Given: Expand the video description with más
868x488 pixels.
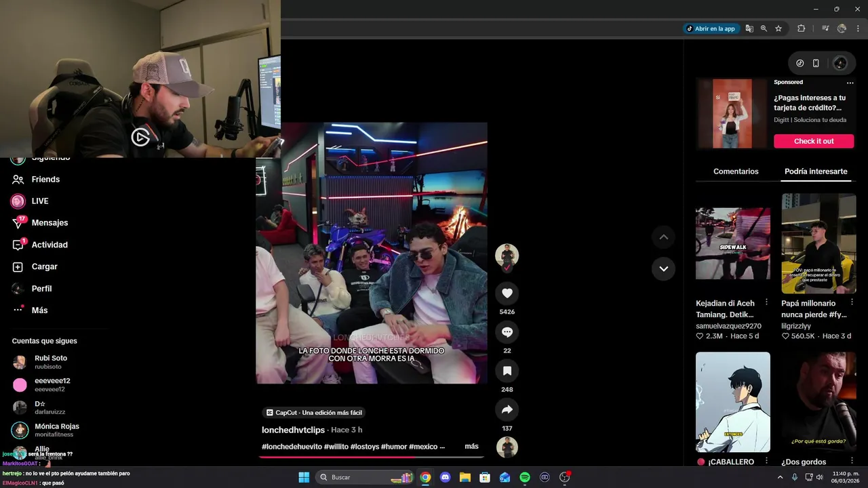Looking at the screenshot, I should coord(471,446).
